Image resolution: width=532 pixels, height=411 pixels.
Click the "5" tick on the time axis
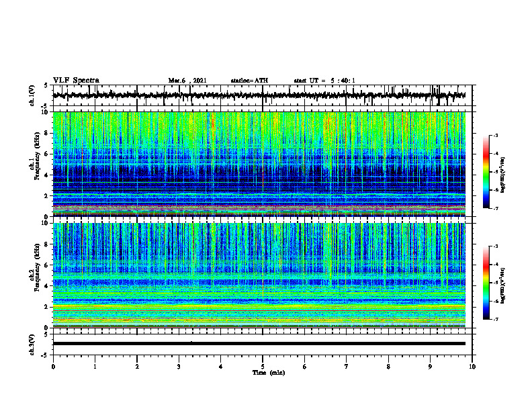click(x=263, y=367)
